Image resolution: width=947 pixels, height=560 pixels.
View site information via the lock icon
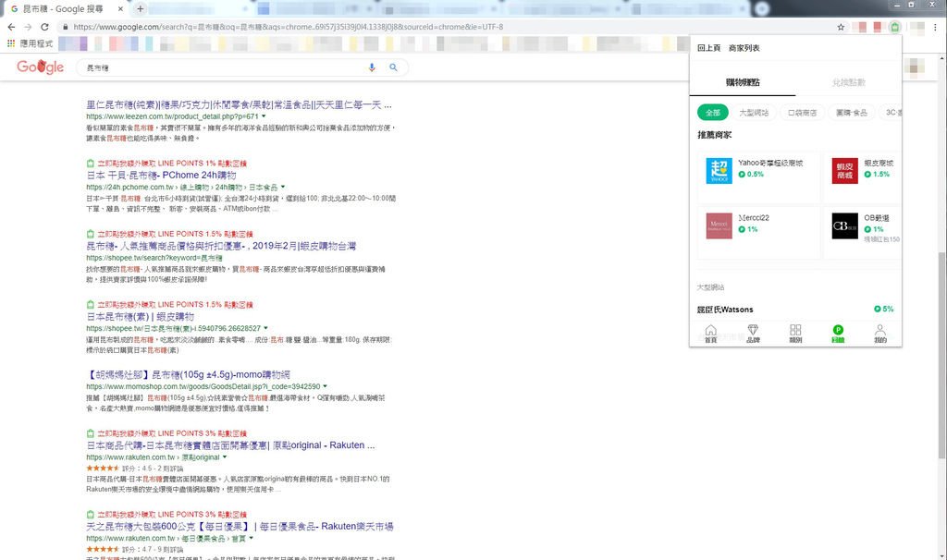pos(66,27)
